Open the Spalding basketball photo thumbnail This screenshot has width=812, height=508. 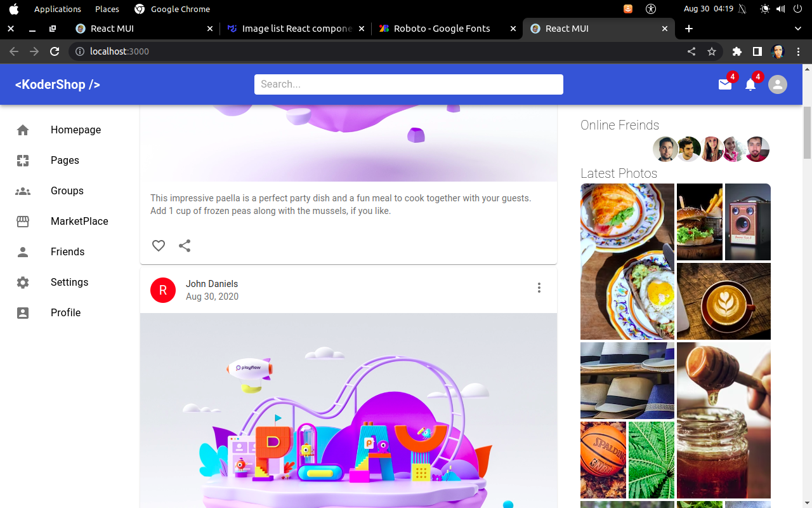point(603,460)
